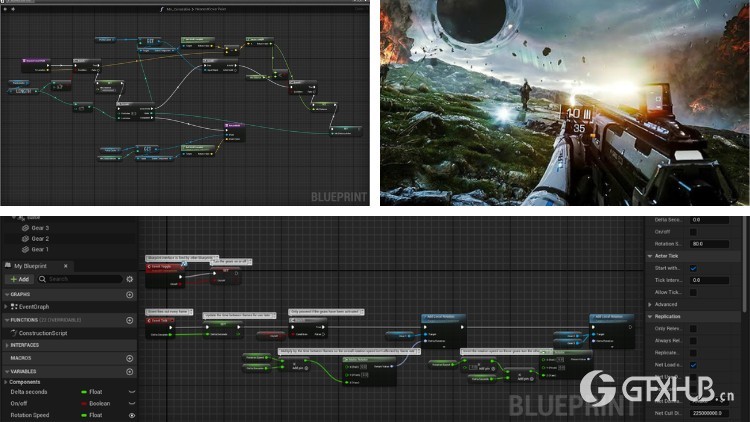750x422 pixels.
Task: Toggle visibility eye for Rotation Speed variable
Action: [132, 415]
